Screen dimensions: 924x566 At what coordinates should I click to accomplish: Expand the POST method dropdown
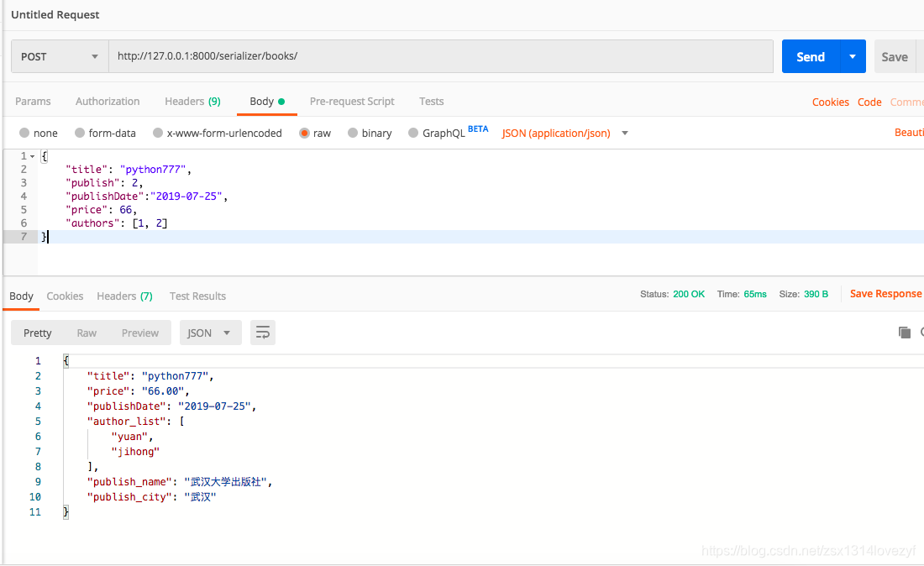pyautogui.click(x=60, y=56)
